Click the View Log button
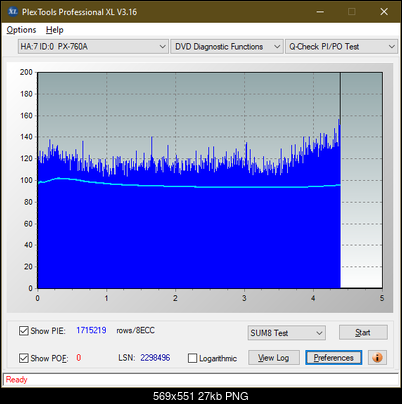This screenshot has width=402, height=404. 274,358
